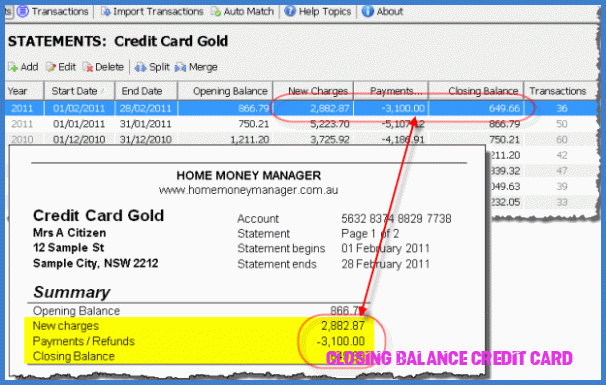Add a new statement with Add icon
Screen dimensions: 606x385
pos(13,67)
